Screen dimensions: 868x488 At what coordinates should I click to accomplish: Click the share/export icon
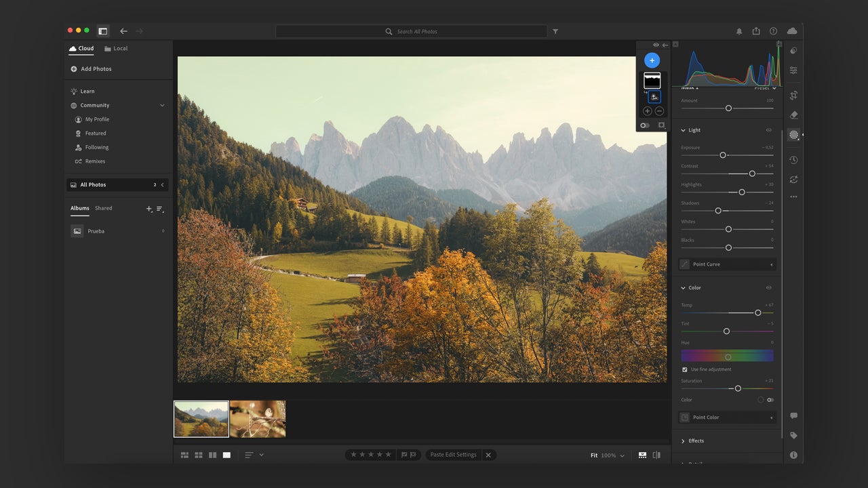pos(756,31)
